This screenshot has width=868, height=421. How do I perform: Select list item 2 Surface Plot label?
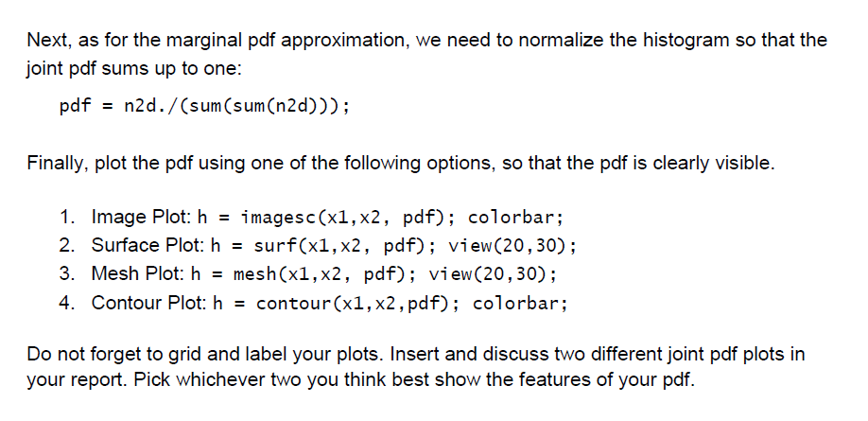(148, 246)
